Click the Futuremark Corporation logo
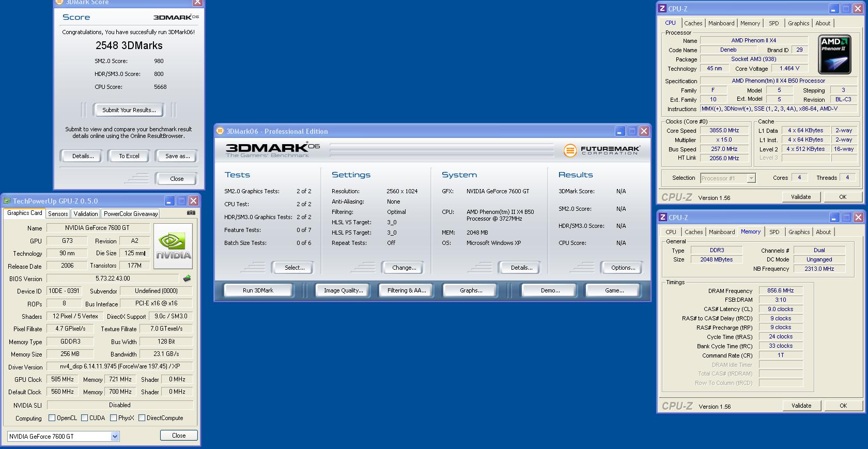Image resolution: width=868 pixels, height=449 pixels. pyautogui.click(x=601, y=150)
